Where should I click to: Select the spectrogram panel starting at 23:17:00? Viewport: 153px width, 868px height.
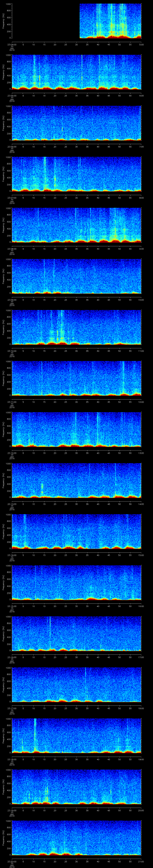tap(76, 684)
